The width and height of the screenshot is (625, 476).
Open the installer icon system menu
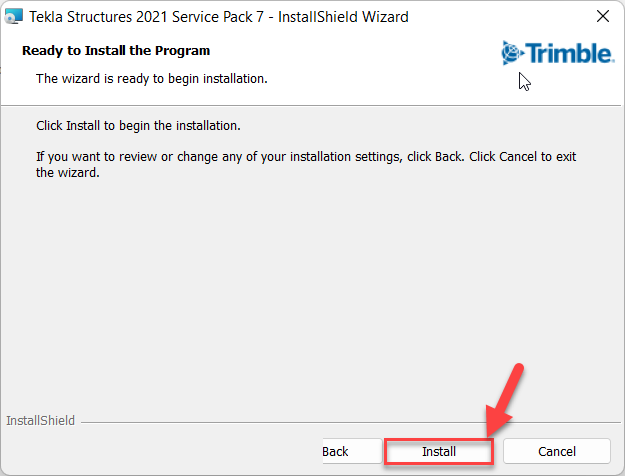[x=14, y=17]
